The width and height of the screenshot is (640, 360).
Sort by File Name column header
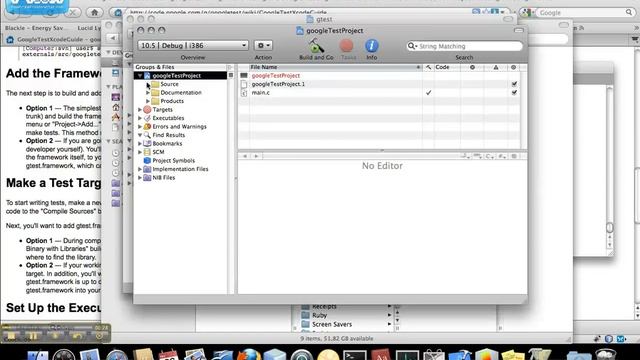click(x=336, y=67)
